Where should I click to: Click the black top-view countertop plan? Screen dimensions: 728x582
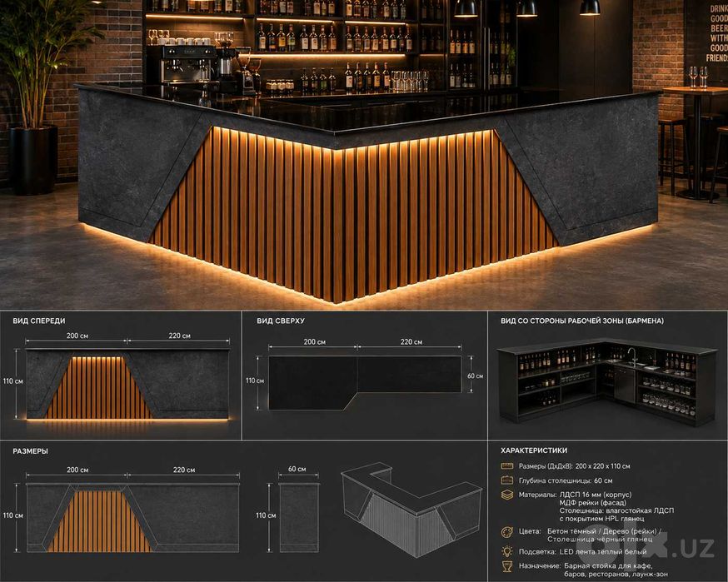point(365,382)
